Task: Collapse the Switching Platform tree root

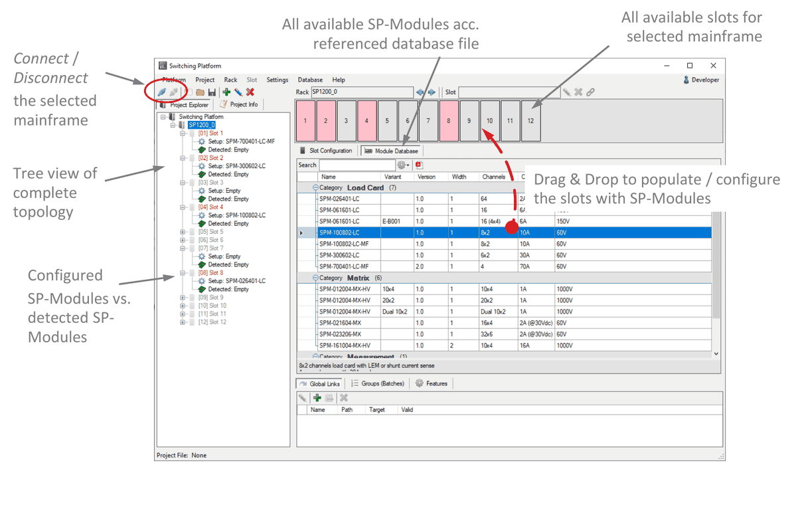Action: [163, 117]
